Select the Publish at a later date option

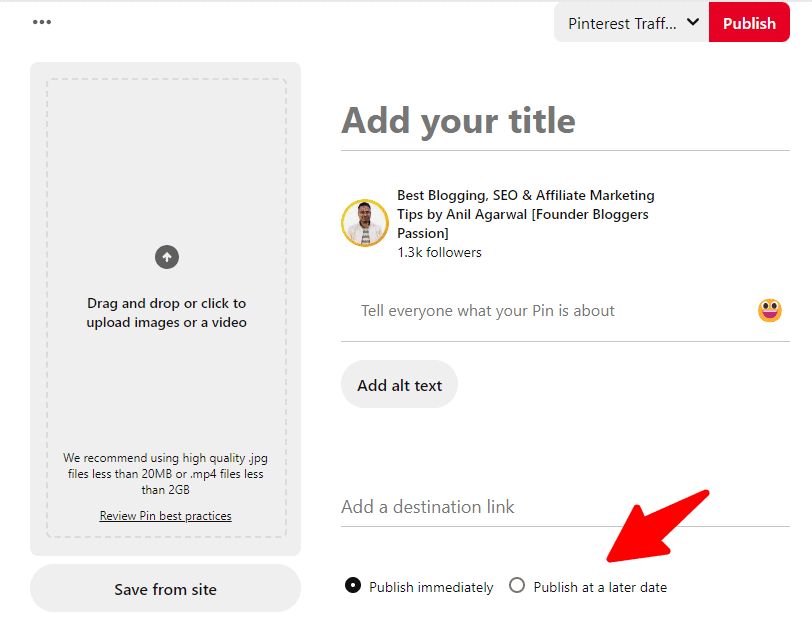(x=517, y=586)
